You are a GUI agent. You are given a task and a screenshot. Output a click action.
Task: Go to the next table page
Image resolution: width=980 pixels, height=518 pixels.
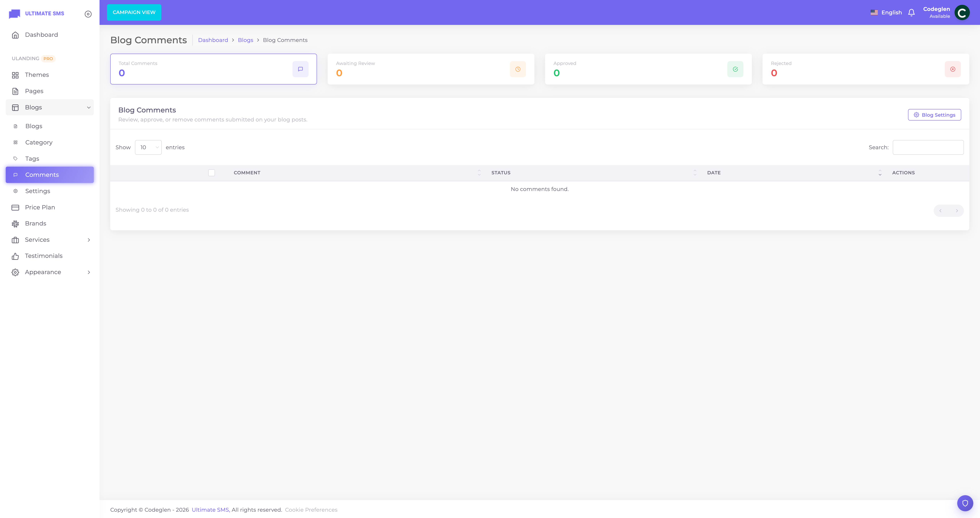[x=957, y=211]
